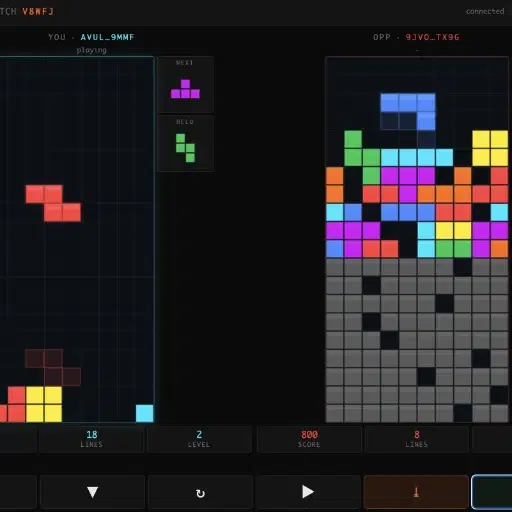Click the Level 2 stat box
This screenshot has height=512, width=512.
pos(199,439)
